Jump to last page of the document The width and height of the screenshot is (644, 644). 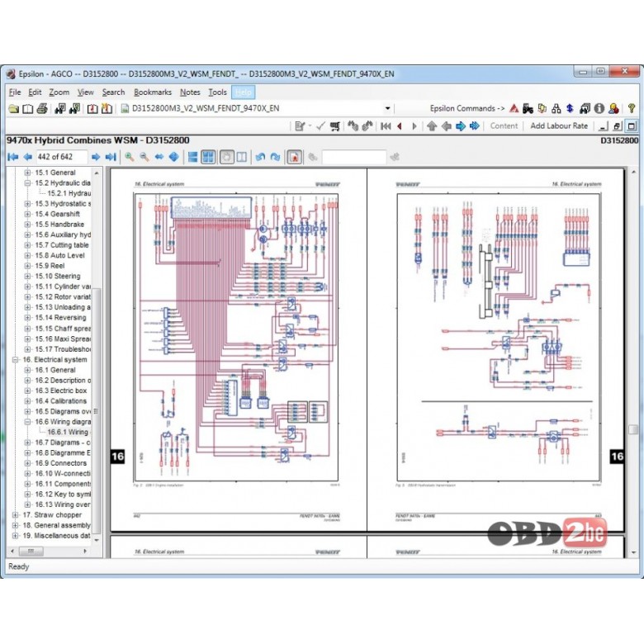click(111, 157)
